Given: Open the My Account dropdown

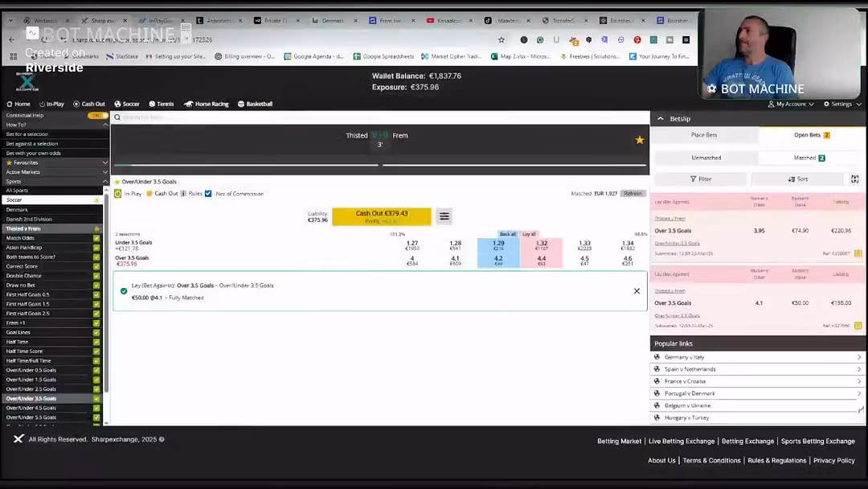Looking at the screenshot, I should (x=791, y=104).
